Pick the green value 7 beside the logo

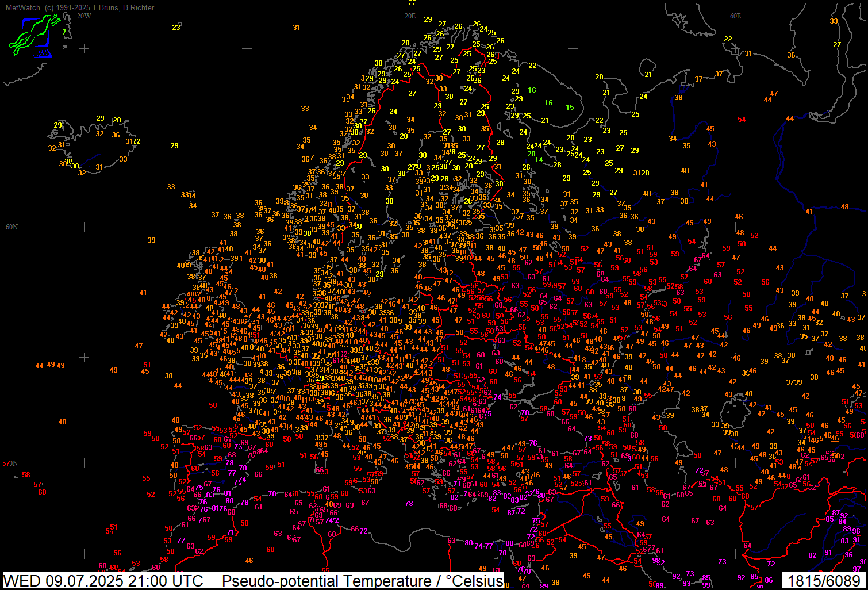(64, 32)
